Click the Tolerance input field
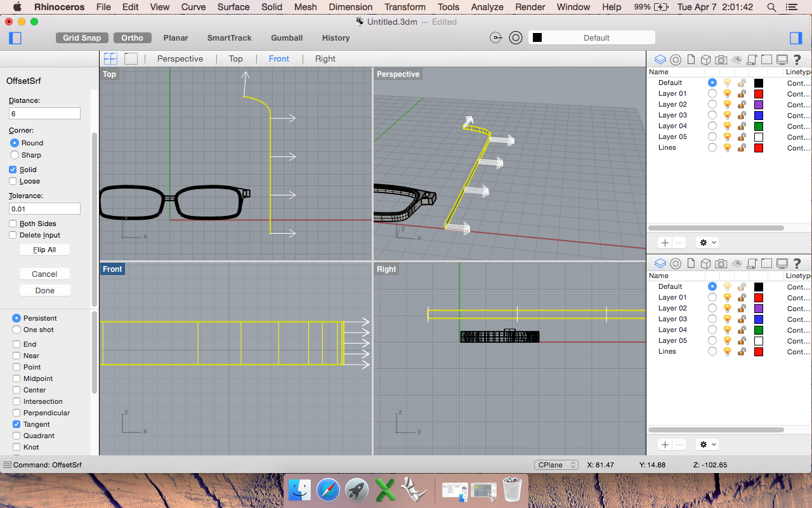This screenshot has width=812, height=508. [x=44, y=209]
